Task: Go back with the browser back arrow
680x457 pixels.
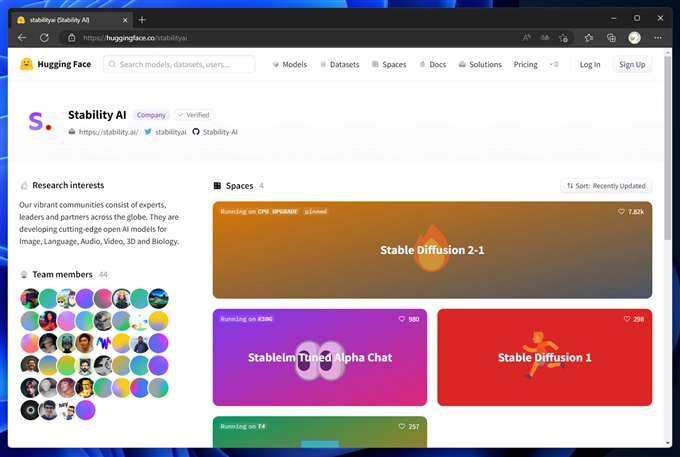Action: click(22, 38)
